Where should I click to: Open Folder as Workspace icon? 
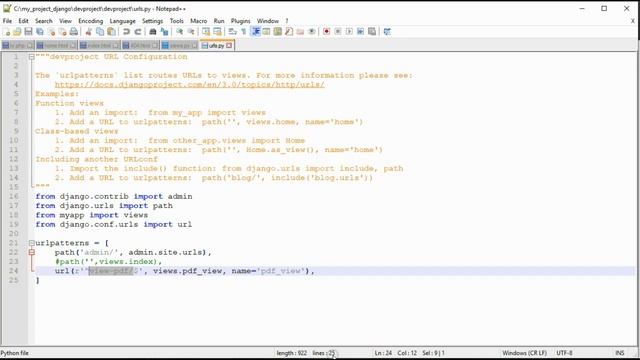point(300,32)
